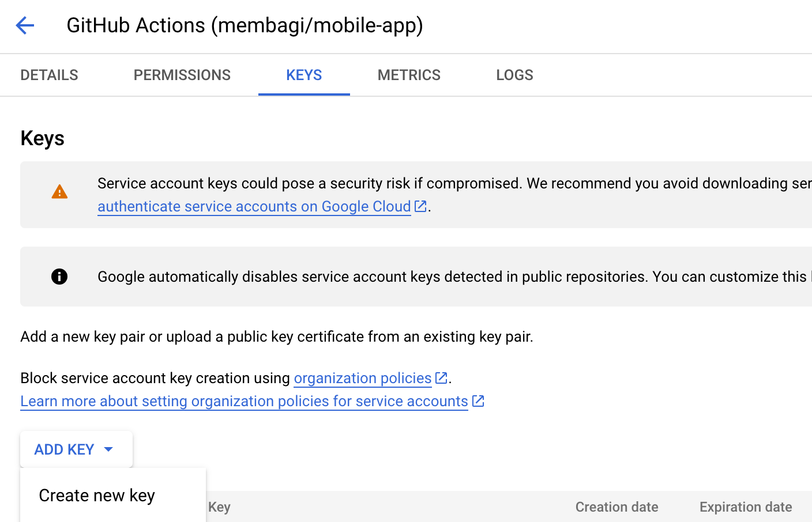Open the LOGS tab
This screenshot has height=522, width=812.
(514, 75)
